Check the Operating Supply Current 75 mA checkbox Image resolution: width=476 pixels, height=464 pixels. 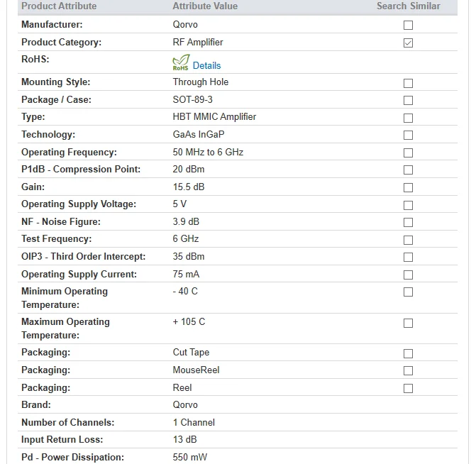pyautogui.click(x=408, y=275)
